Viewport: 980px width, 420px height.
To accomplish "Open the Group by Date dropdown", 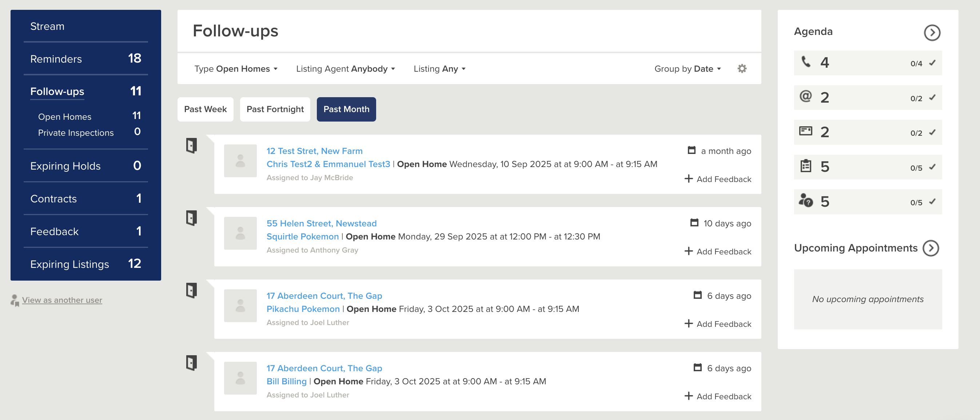I will pos(687,69).
